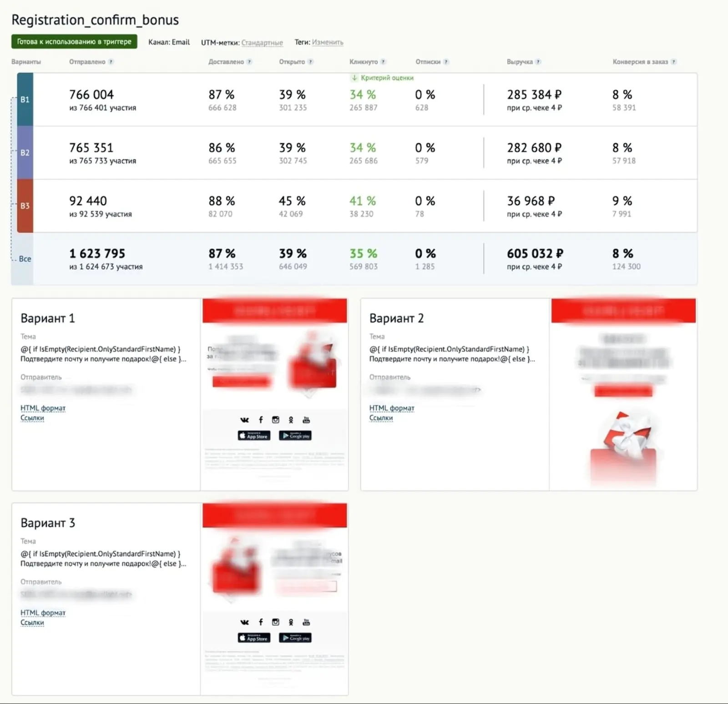Click the help icon next to Кликнуто

[x=383, y=62]
